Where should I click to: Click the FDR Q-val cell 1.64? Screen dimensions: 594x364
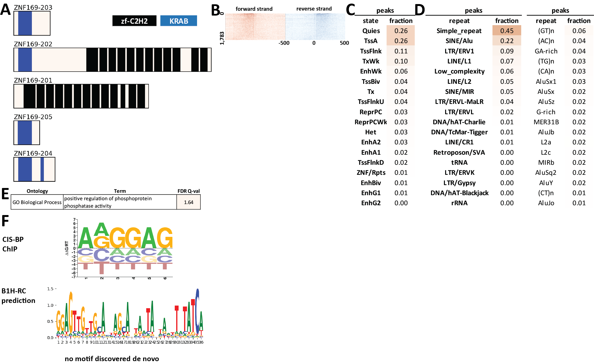188,202
